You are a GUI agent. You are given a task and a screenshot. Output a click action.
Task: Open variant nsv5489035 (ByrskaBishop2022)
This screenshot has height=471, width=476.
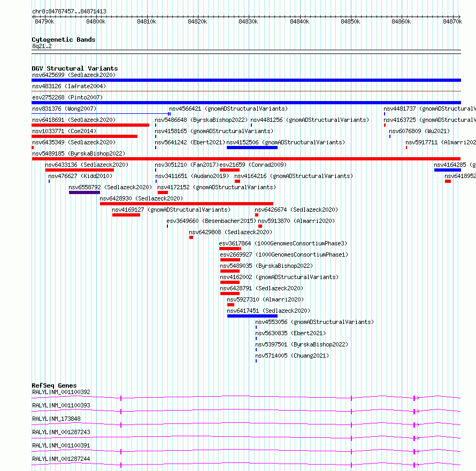(266, 266)
